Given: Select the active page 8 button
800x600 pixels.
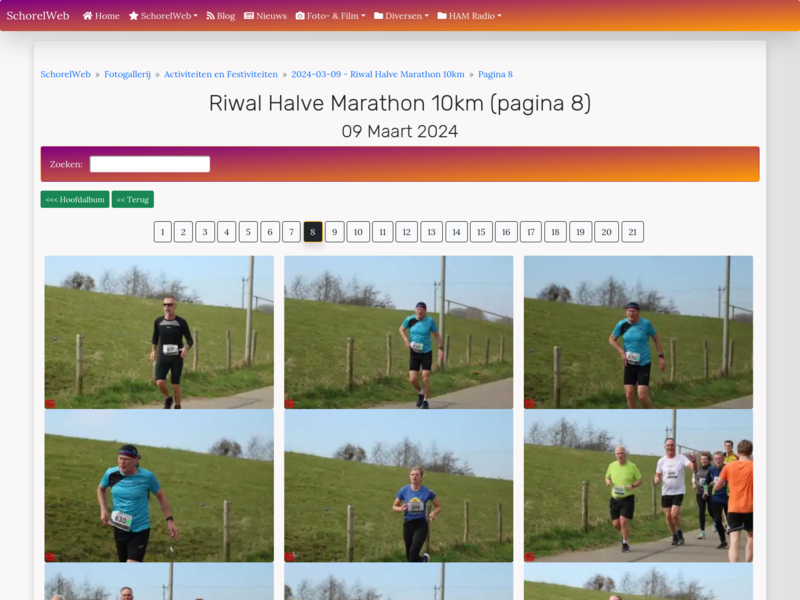Looking at the screenshot, I should (x=313, y=232).
